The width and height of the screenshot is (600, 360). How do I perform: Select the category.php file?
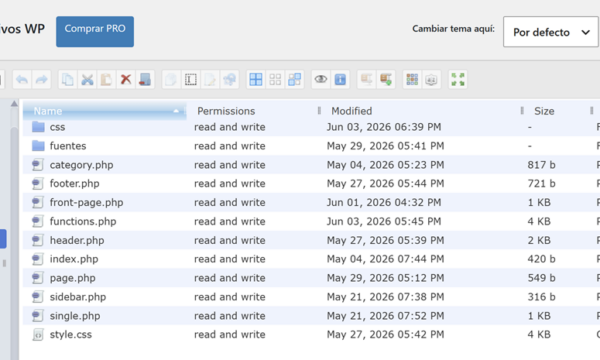point(311,165)
